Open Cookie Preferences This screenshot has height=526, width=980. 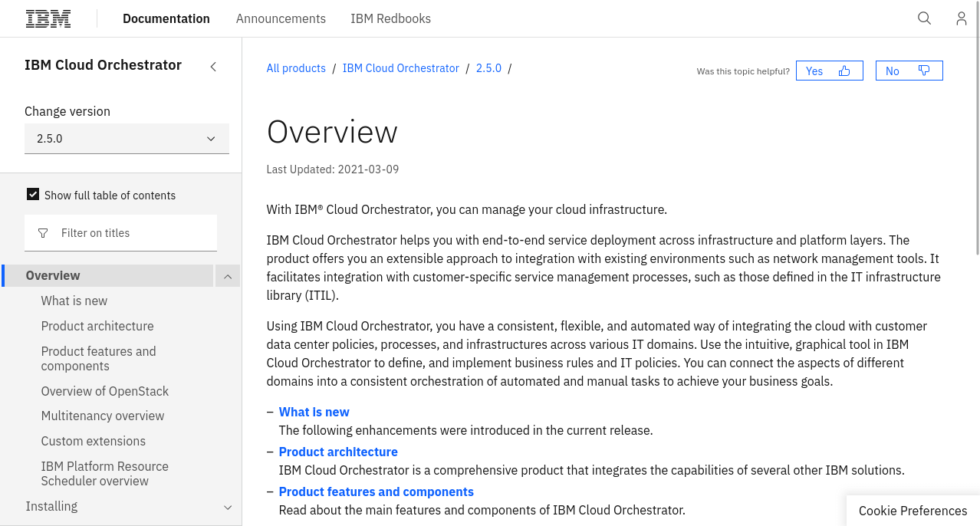coord(913,511)
